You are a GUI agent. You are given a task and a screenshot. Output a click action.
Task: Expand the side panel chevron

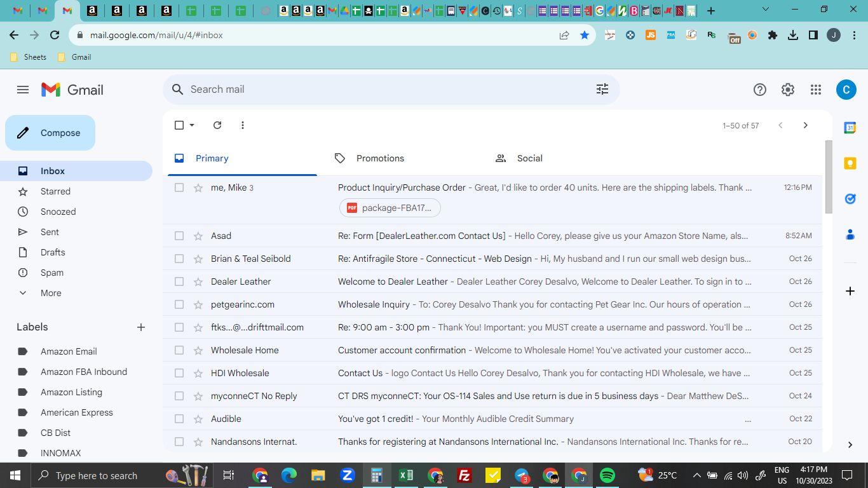850,445
